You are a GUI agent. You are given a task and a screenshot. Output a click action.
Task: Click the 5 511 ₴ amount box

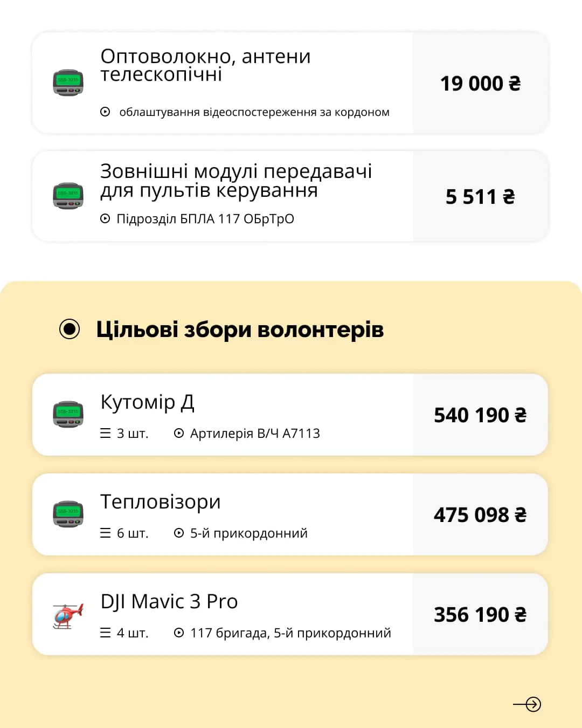tap(480, 196)
